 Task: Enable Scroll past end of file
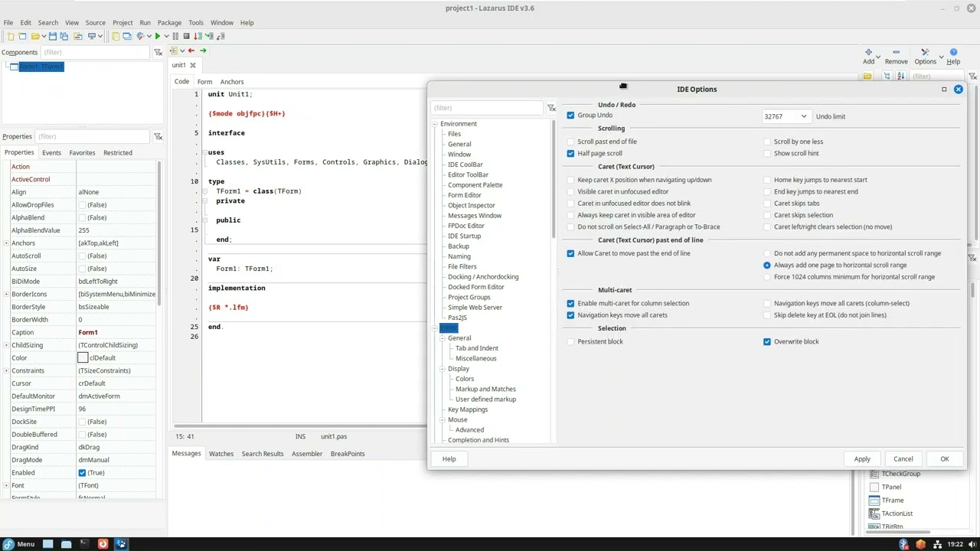pos(570,142)
